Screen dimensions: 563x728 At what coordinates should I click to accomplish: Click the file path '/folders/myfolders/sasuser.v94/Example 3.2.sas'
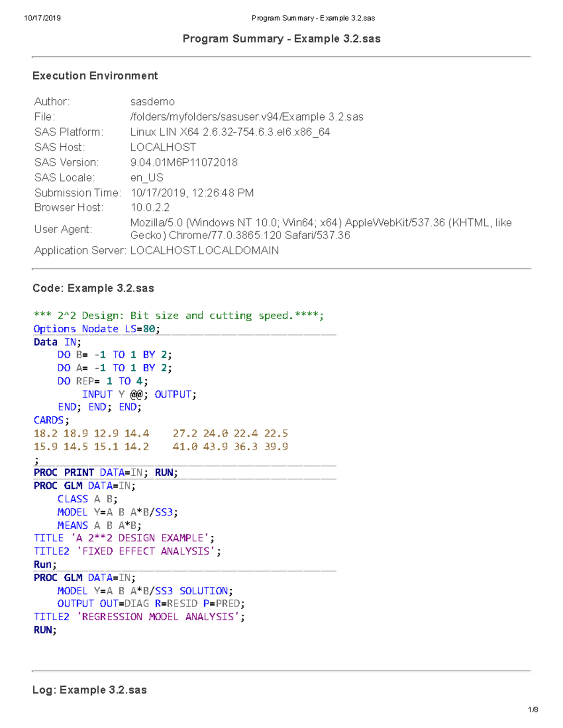coord(247,117)
